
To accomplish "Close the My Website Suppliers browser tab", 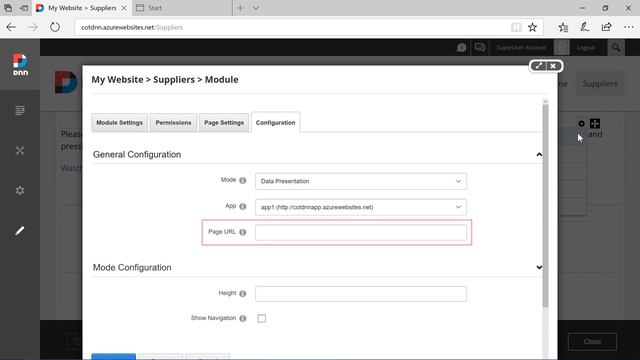I will (124, 8).
